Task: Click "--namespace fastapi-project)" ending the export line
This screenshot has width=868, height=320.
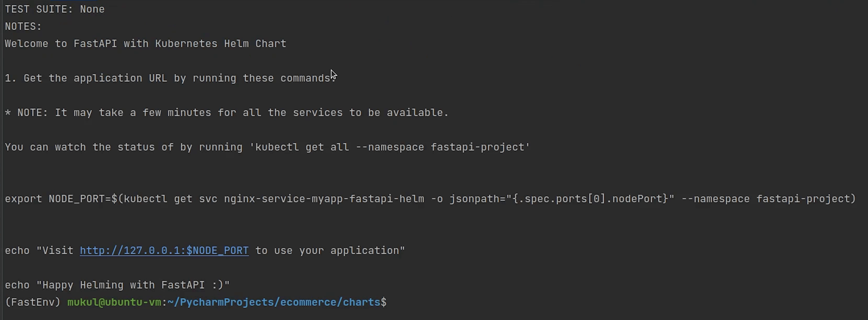Action: click(768, 199)
